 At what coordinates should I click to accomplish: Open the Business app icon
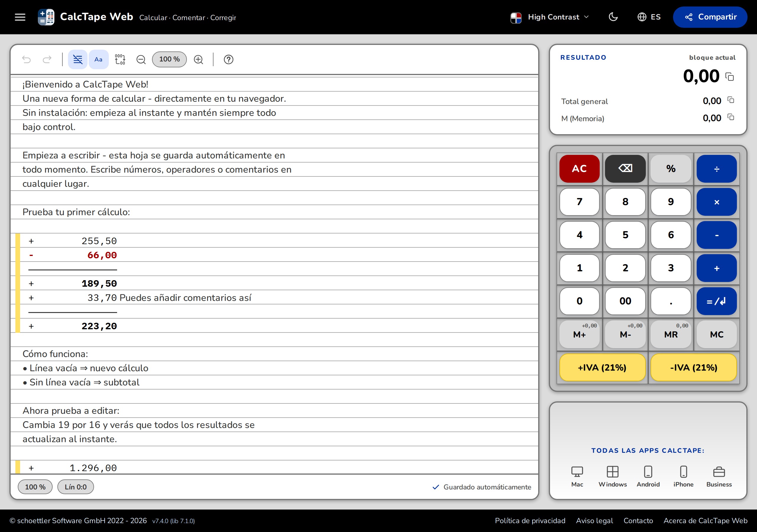(x=719, y=477)
